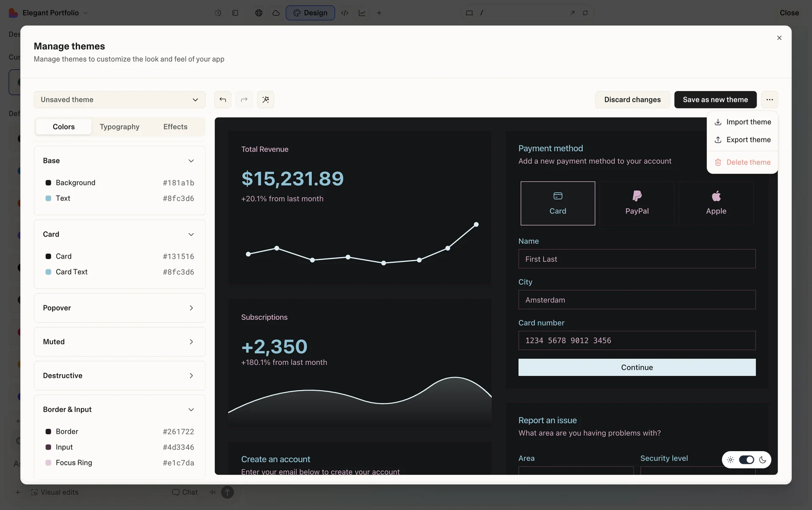Viewport: 812px width, 510px height.
Task: Click the undo arrow icon
Action: click(x=222, y=99)
